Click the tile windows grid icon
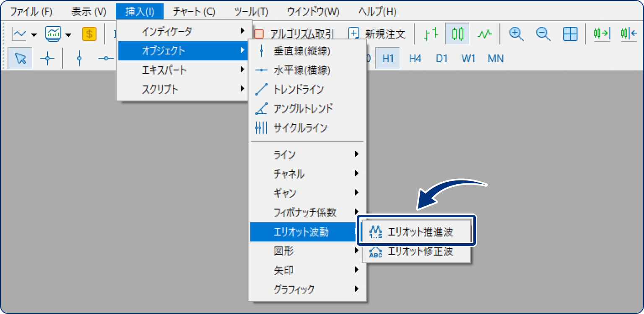 (x=570, y=34)
